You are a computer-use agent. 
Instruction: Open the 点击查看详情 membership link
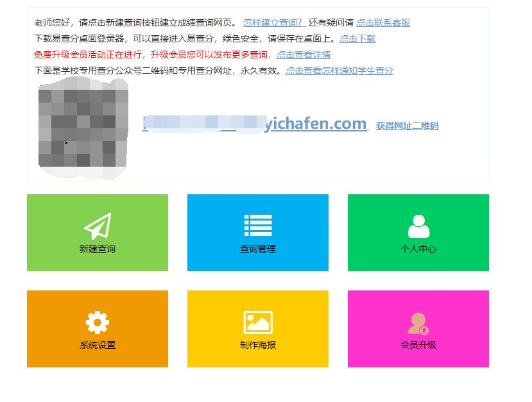click(x=304, y=54)
